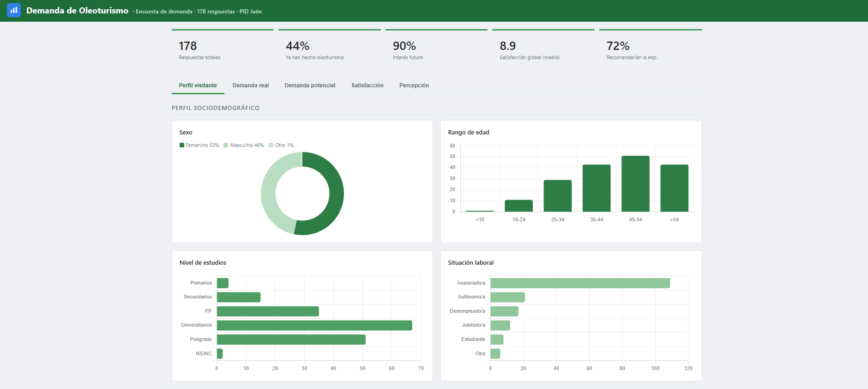868x389 pixels.
Task: Click the Nivel de estudios chart title
Action: point(203,263)
